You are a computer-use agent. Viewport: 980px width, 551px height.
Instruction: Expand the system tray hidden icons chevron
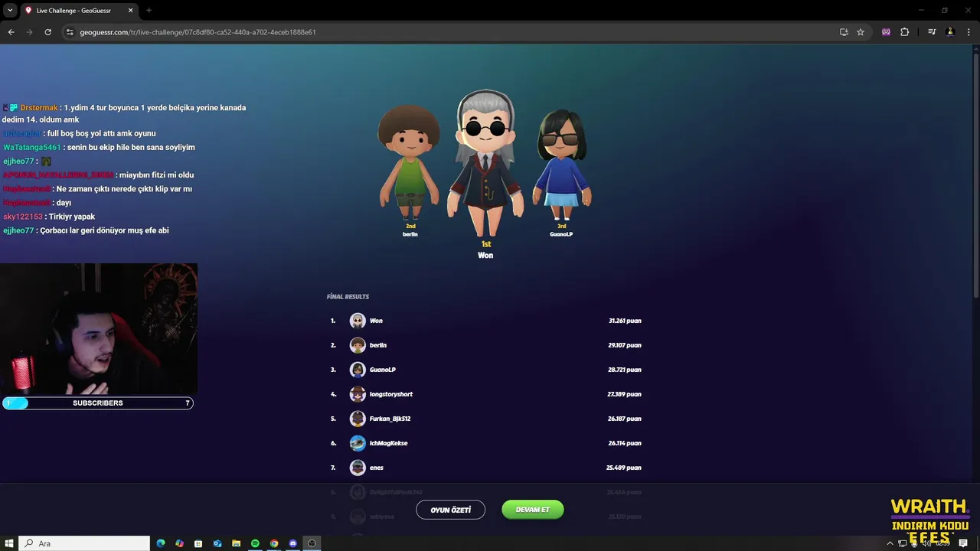[890, 543]
